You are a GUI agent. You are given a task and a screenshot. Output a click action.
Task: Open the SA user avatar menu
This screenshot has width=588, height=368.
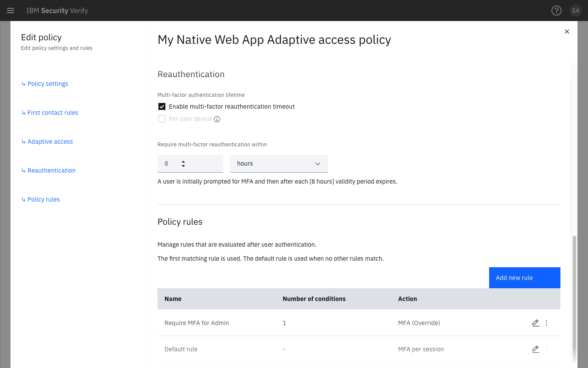[x=575, y=11]
